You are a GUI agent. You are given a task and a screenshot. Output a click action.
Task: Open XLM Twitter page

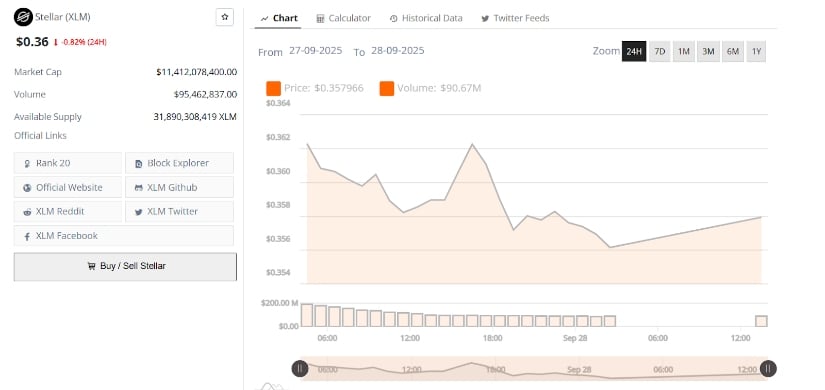point(179,212)
